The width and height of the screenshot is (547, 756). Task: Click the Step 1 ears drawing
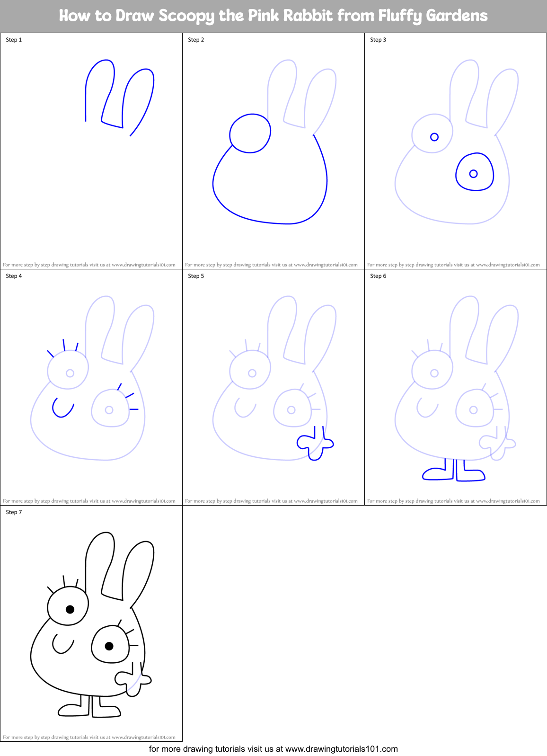[120, 98]
